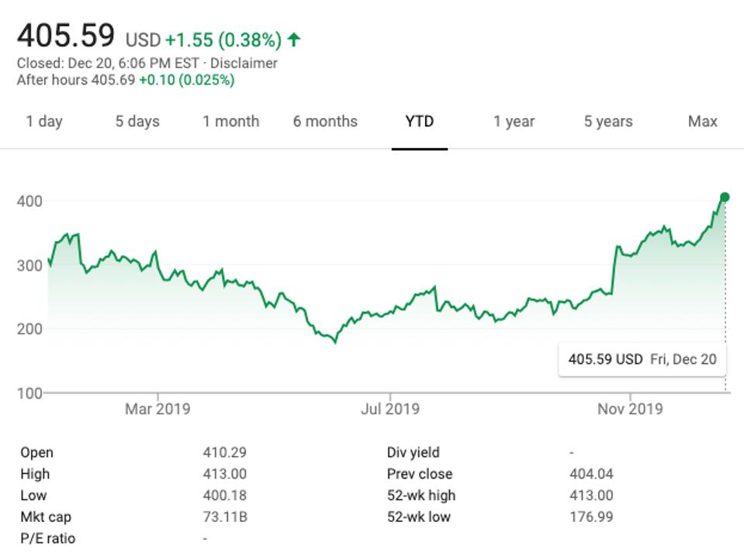
Task: Click the Open price value 410.29
Action: click(x=224, y=452)
